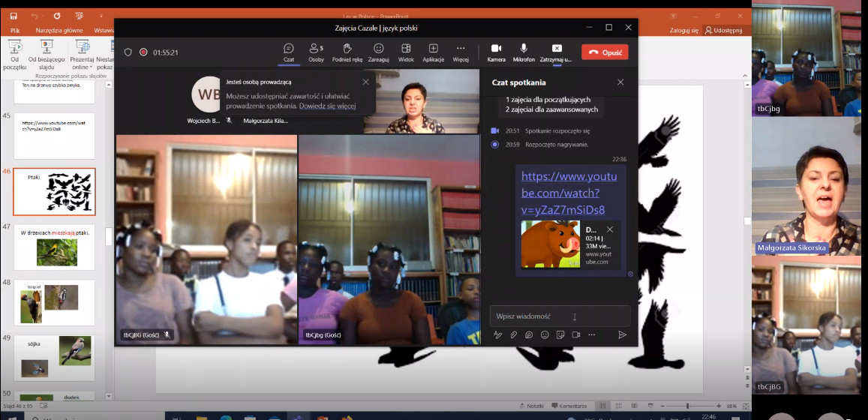
Task: Open the Aplikacje apps icon
Action: 433,52
